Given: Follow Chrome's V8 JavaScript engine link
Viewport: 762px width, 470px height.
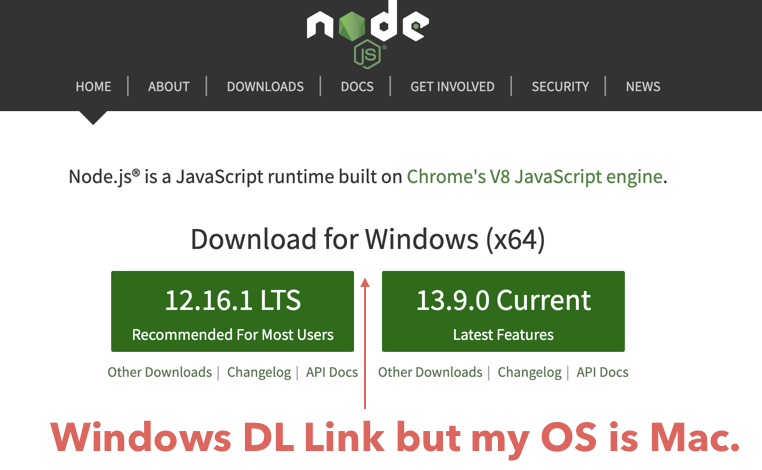Looking at the screenshot, I should coord(535,176).
